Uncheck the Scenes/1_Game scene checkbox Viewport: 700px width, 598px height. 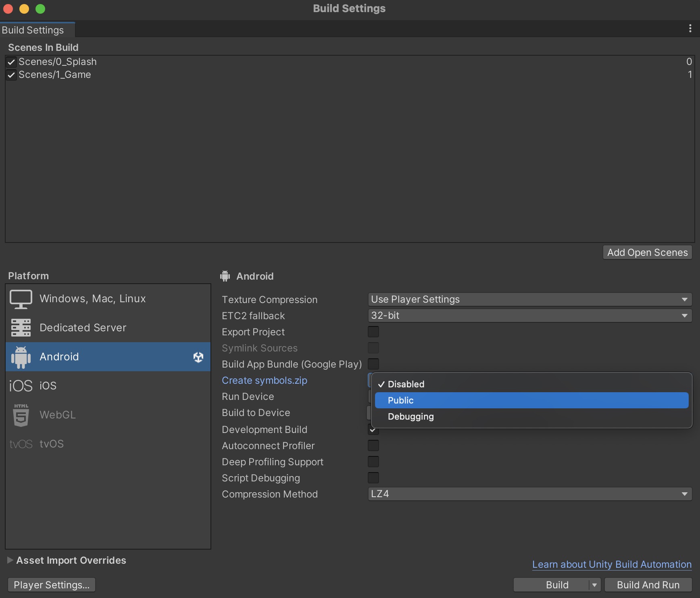pos(11,75)
